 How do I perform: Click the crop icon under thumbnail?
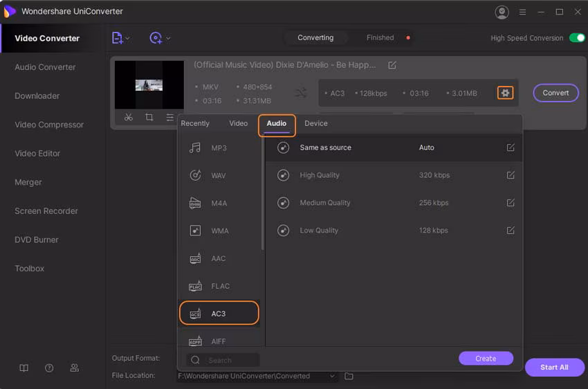[x=149, y=118]
